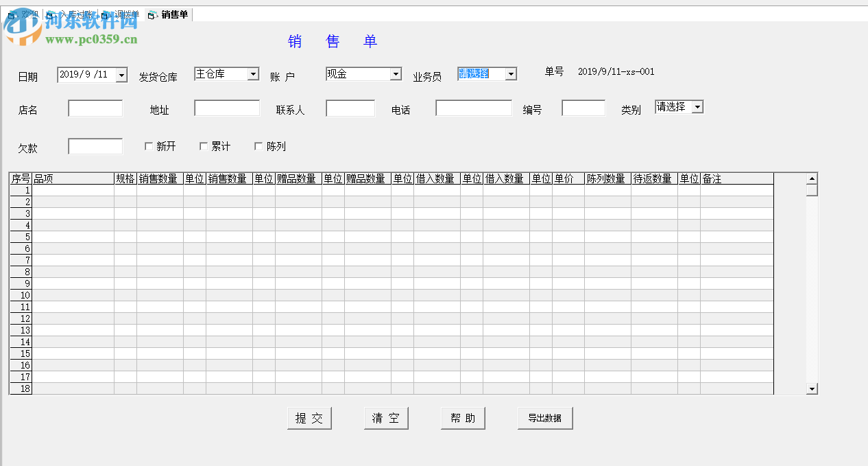The image size is (868, 466).
Task: Click inside the 店名 input field
Action: pyautogui.click(x=95, y=108)
